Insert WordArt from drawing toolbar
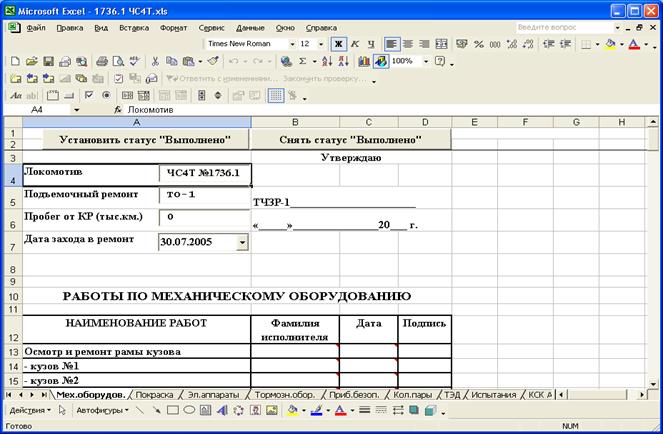This screenshot has height=434, width=663. [x=222, y=410]
